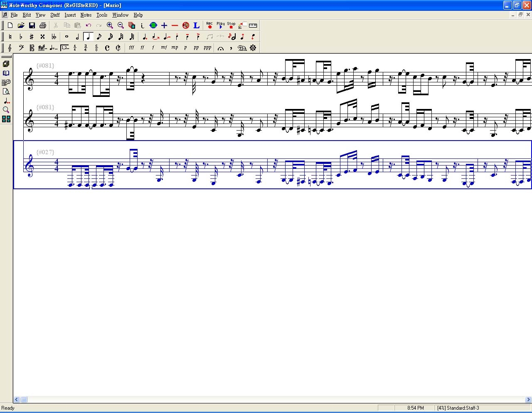Click the piano keyboard icon
The height and width of the screenshot is (413, 532).
tap(253, 25)
